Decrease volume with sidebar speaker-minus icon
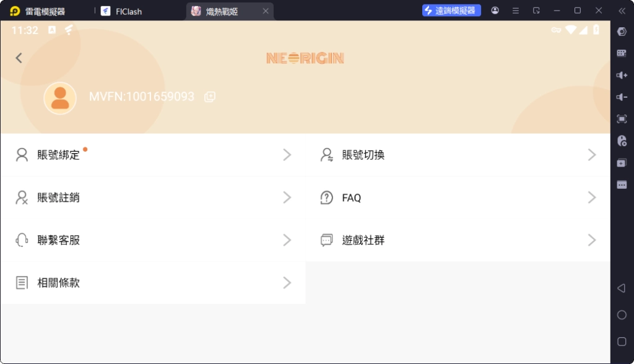Image resolution: width=634 pixels, height=364 pixels. point(621,97)
